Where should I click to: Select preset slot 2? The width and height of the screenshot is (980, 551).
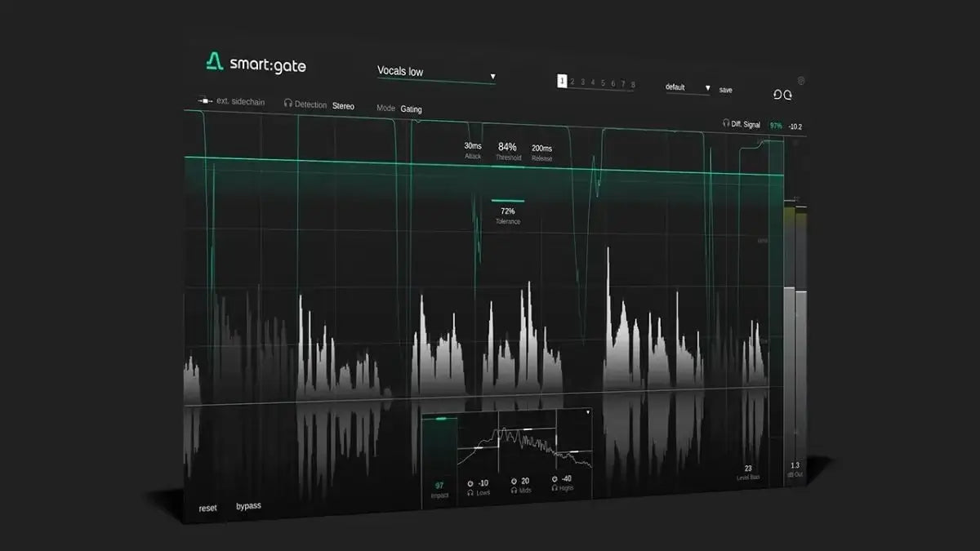[x=572, y=81]
